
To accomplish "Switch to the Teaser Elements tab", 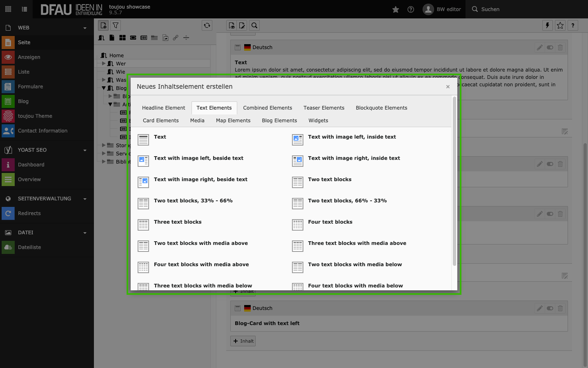I will [x=324, y=108].
